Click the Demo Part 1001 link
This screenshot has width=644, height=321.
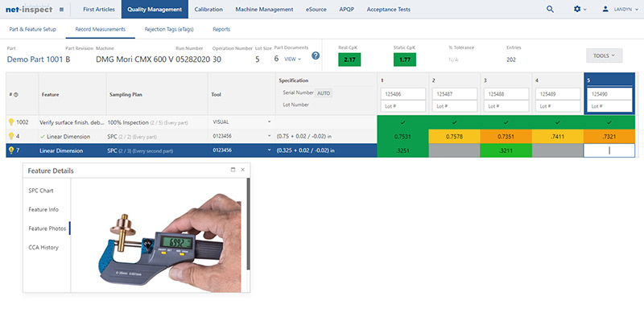click(x=35, y=59)
